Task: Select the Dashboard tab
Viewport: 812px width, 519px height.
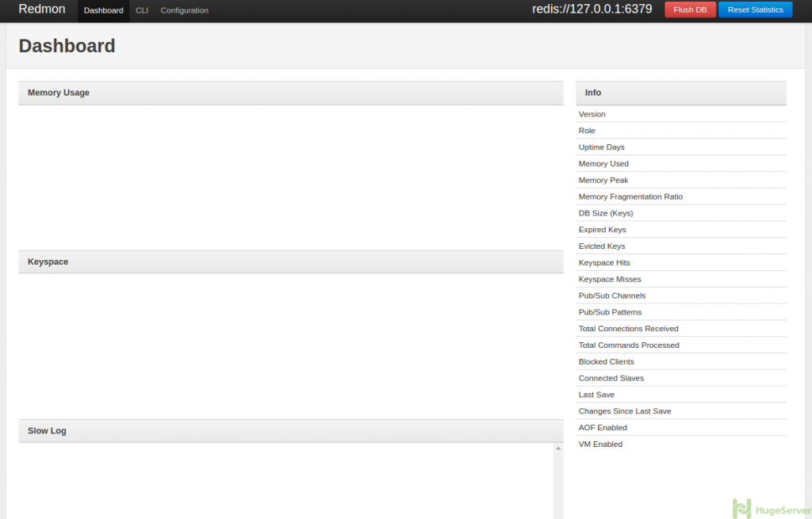Action: [103, 10]
